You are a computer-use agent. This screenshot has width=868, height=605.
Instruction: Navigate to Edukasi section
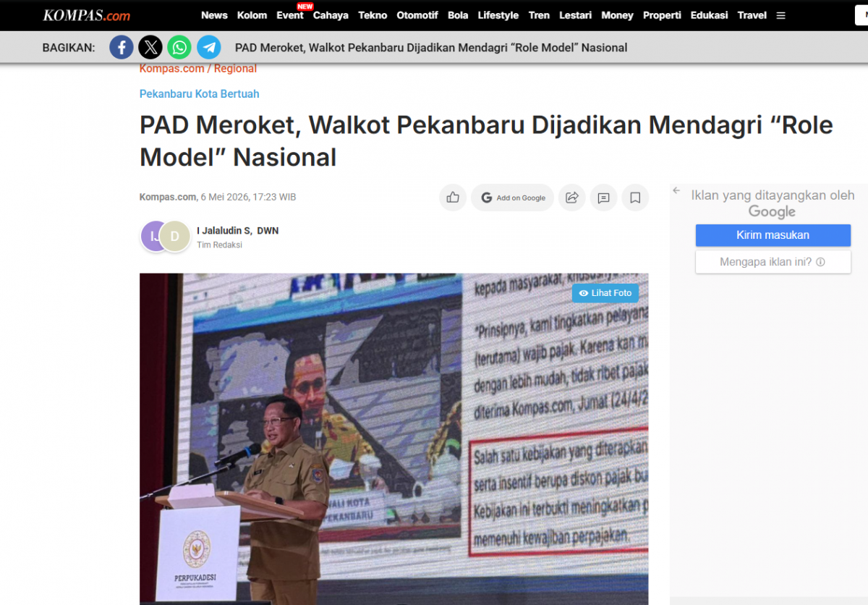tap(709, 15)
